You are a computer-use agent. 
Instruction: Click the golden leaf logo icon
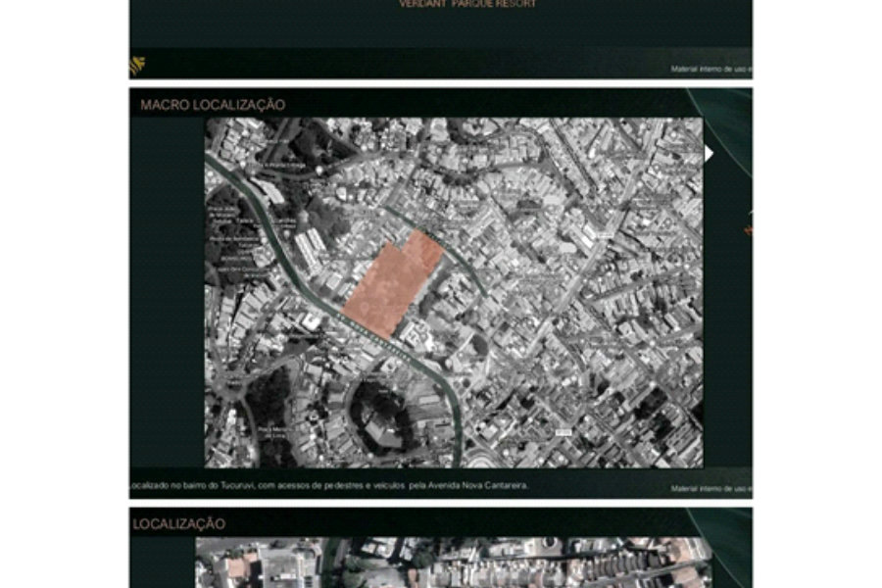(x=137, y=66)
